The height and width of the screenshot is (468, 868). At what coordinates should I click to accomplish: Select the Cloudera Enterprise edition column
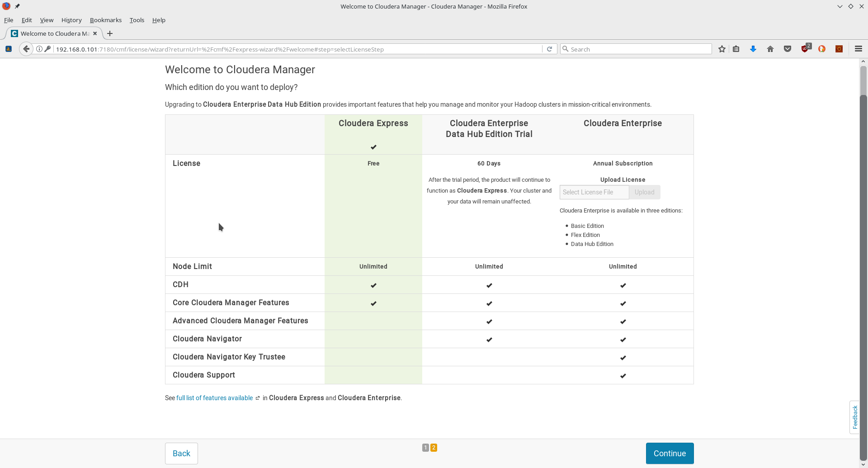point(623,134)
